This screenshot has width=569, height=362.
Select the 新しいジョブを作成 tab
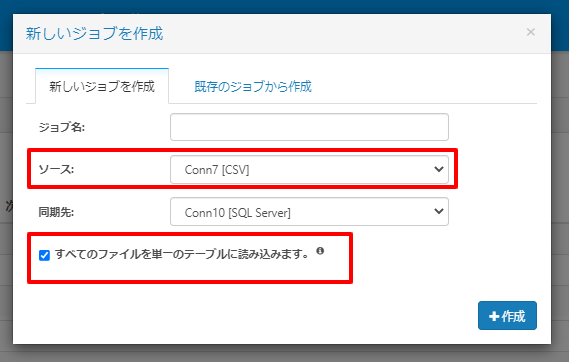[x=102, y=86]
